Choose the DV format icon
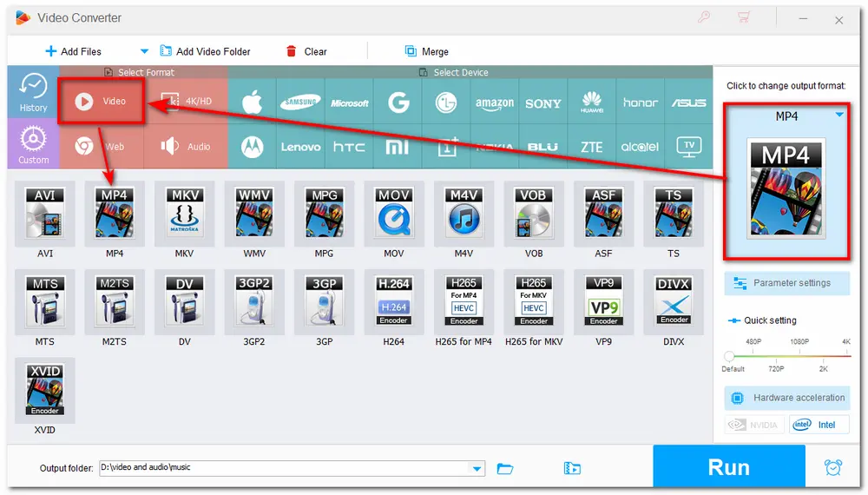Image resolution: width=868 pixels, height=495 pixels. 184,301
